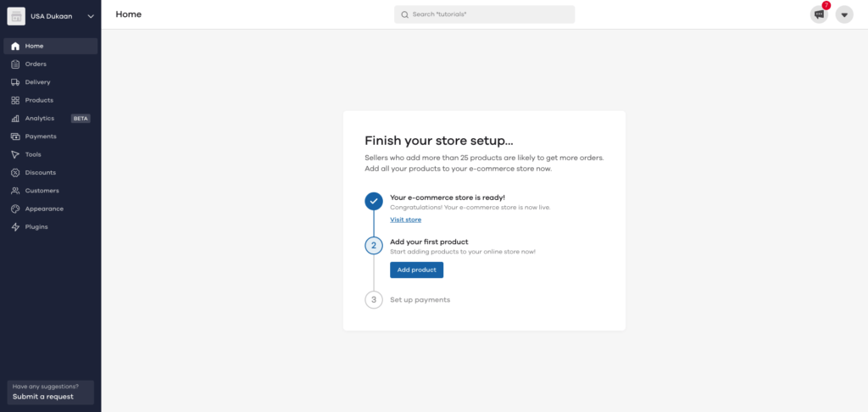
Task: Open the Appearance menu item
Action: tap(44, 209)
